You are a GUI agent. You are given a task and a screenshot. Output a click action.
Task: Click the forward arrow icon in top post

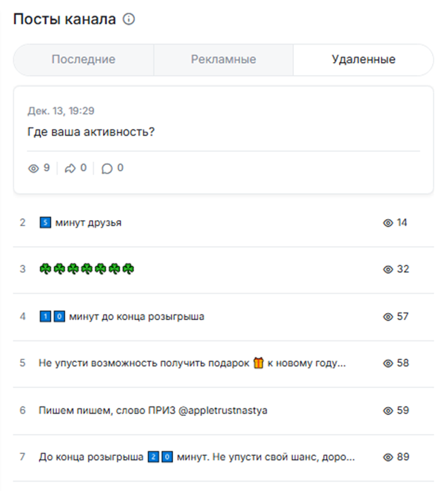pos(70,168)
